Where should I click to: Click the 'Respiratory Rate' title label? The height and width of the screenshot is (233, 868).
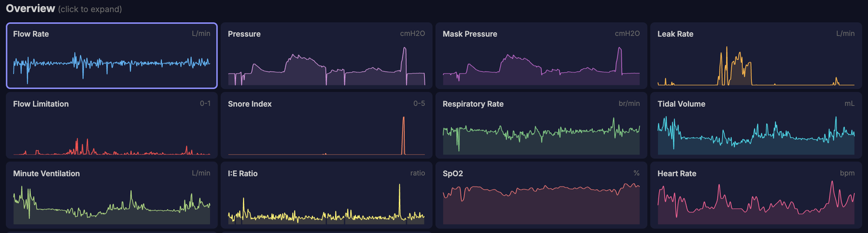473,103
